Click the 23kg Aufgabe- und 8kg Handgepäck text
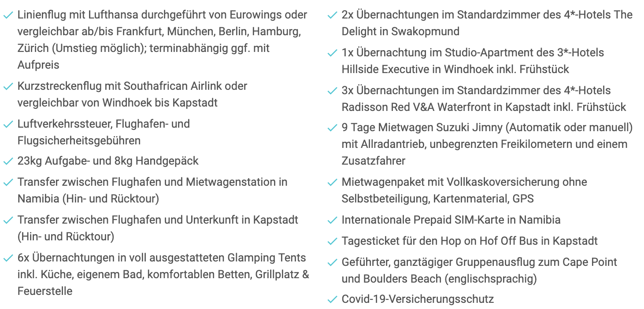 coord(108,161)
